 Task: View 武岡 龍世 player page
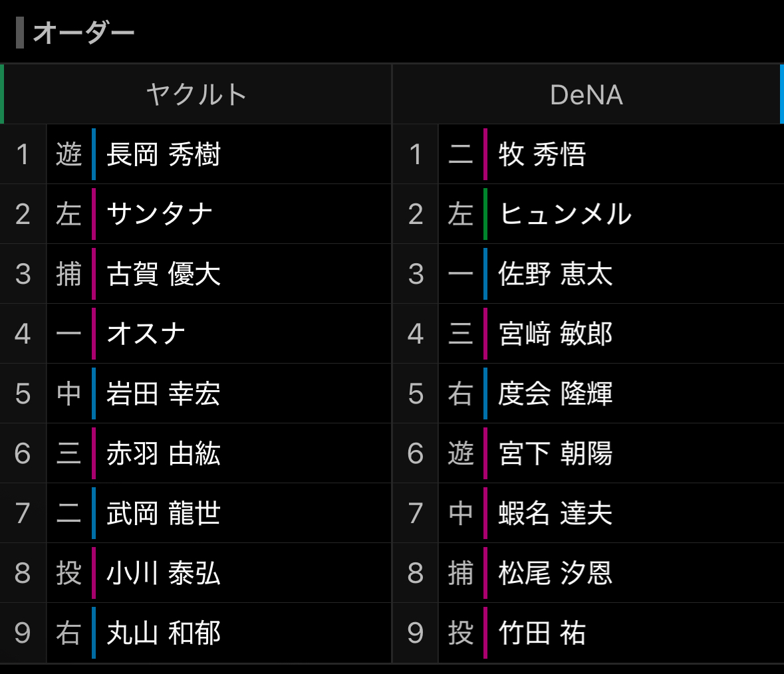click(x=164, y=513)
